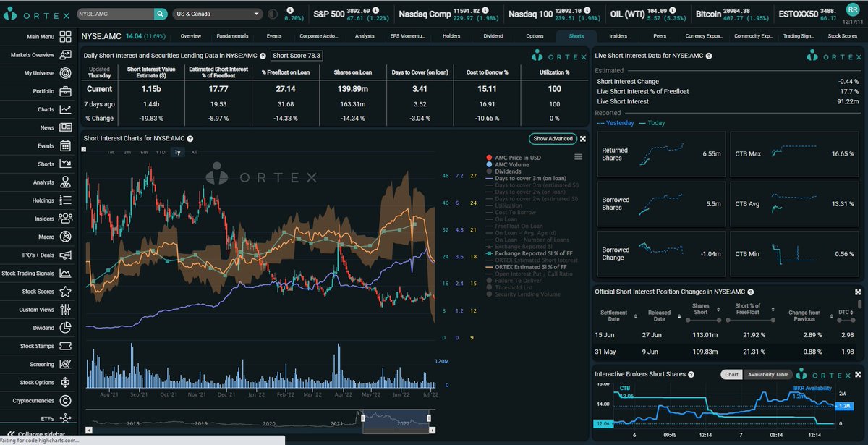Viewport: 868px width, 445px height.
Task: Open the Screening icon
Action: 66,365
